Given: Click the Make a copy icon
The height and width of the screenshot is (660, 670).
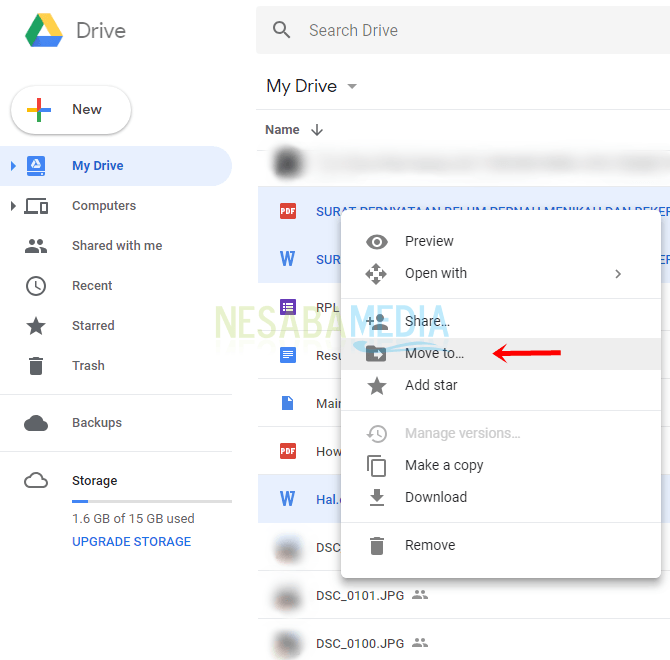Looking at the screenshot, I should (376, 466).
